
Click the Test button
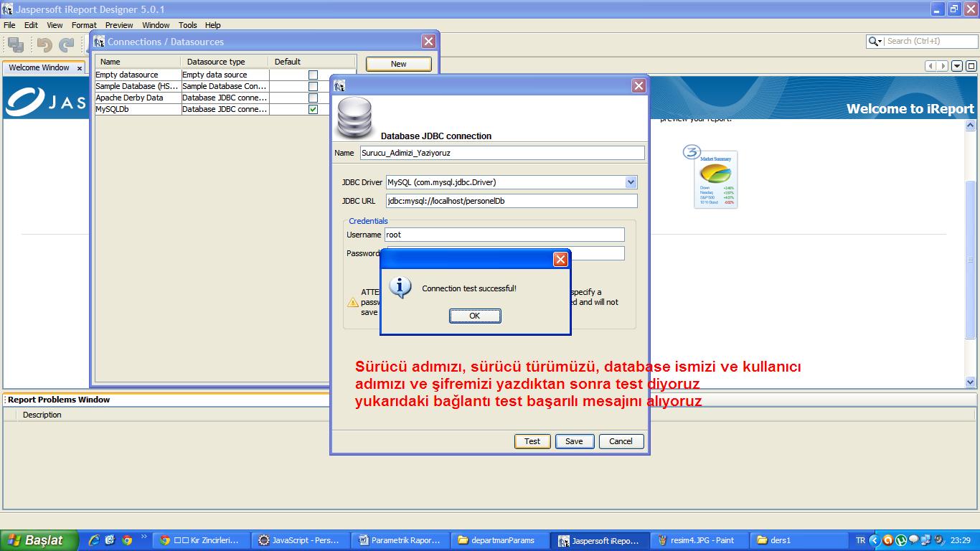(x=532, y=441)
